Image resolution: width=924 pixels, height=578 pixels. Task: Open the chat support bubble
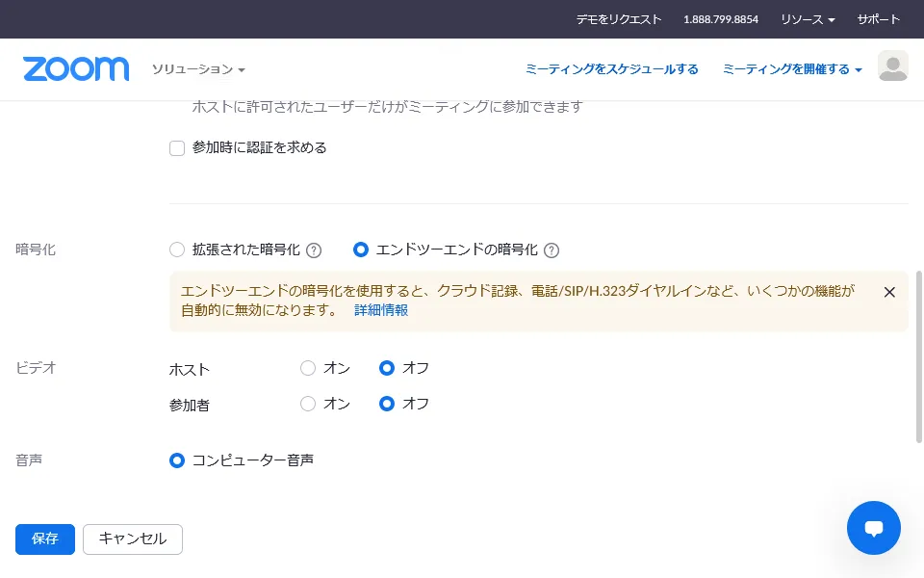tap(873, 528)
